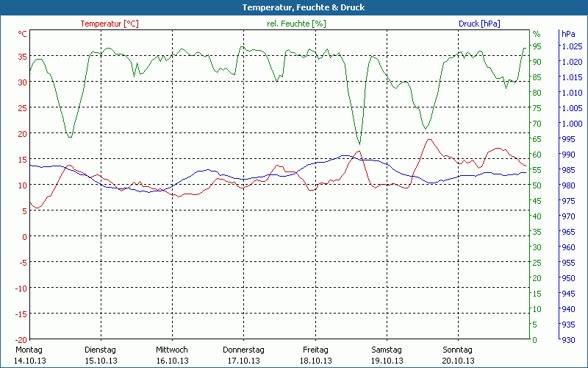This screenshot has width=588, height=368.
Task: Click the blue pressure axis value "960"
Action: pyautogui.click(x=568, y=247)
